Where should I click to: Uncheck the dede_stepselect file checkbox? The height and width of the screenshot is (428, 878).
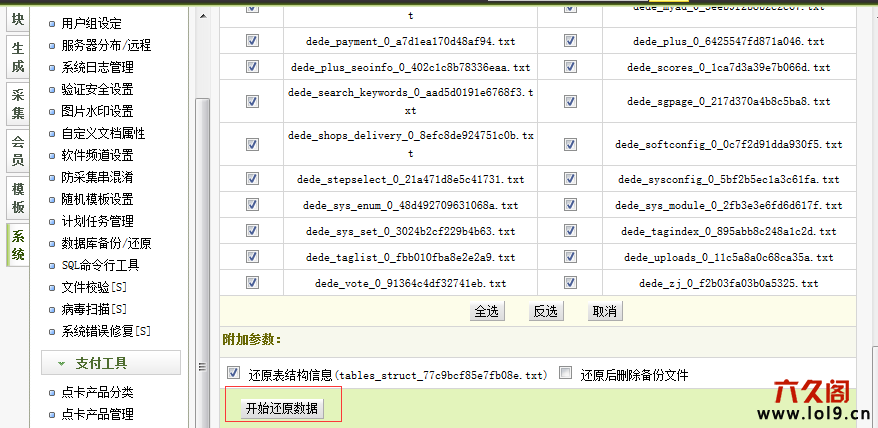click(252, 179)
